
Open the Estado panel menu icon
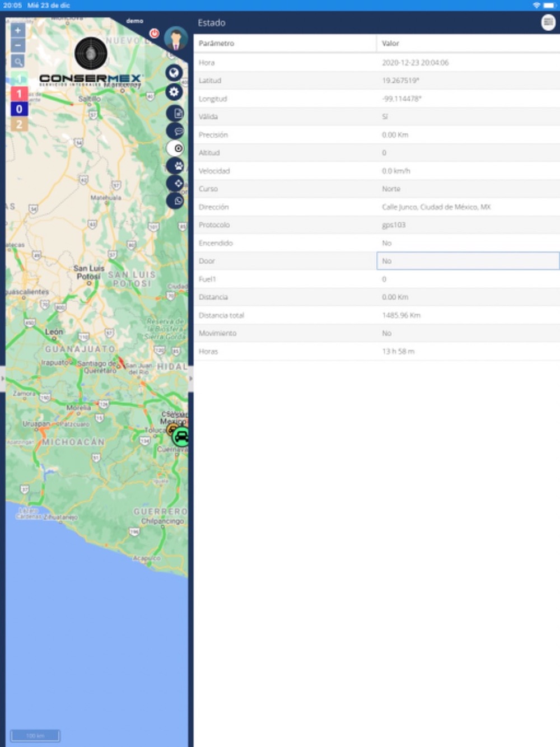[548, 22]
